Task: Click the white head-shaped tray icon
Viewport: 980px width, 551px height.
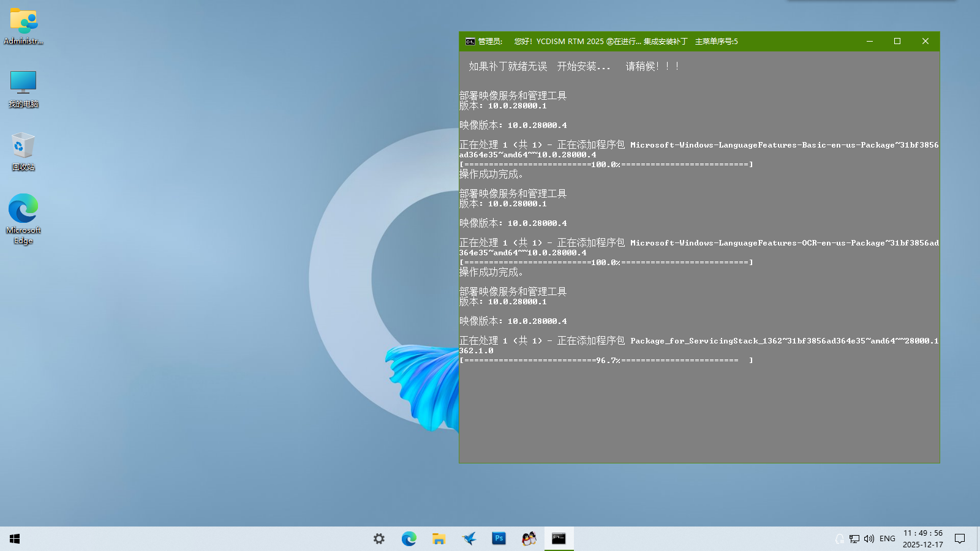Action: click(x=840, y=539)
